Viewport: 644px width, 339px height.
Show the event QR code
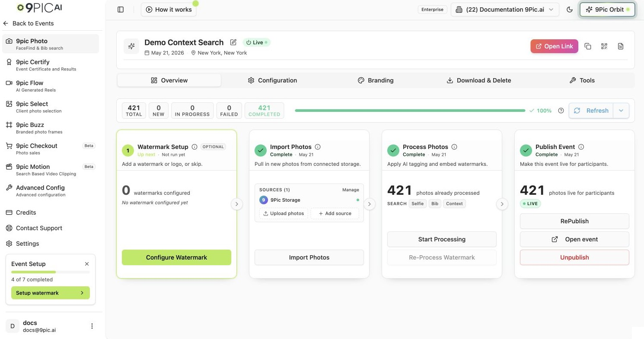[604, 46]
